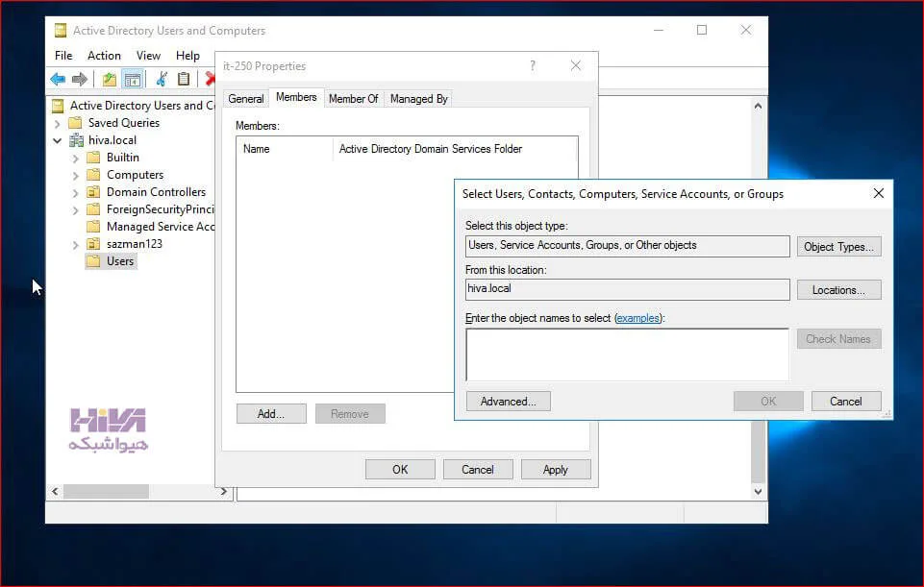Expand the sazman123 organizational unit
The width and height of the screenshot is (924, 587).
tap(75, 244)
